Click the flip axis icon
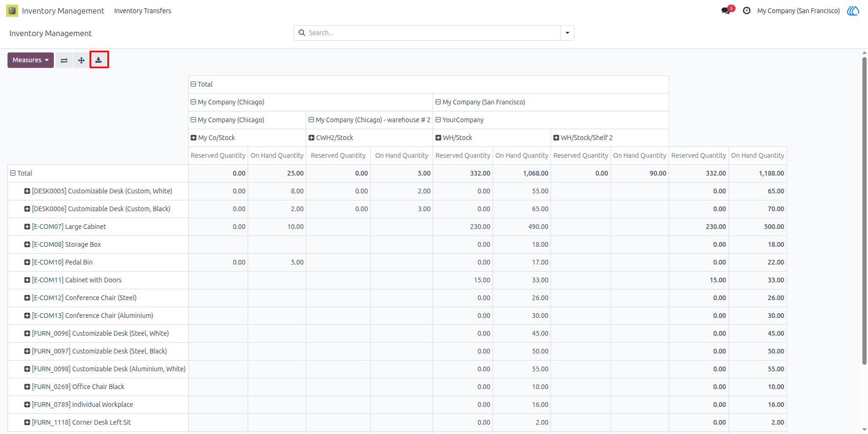 (64, 60)
